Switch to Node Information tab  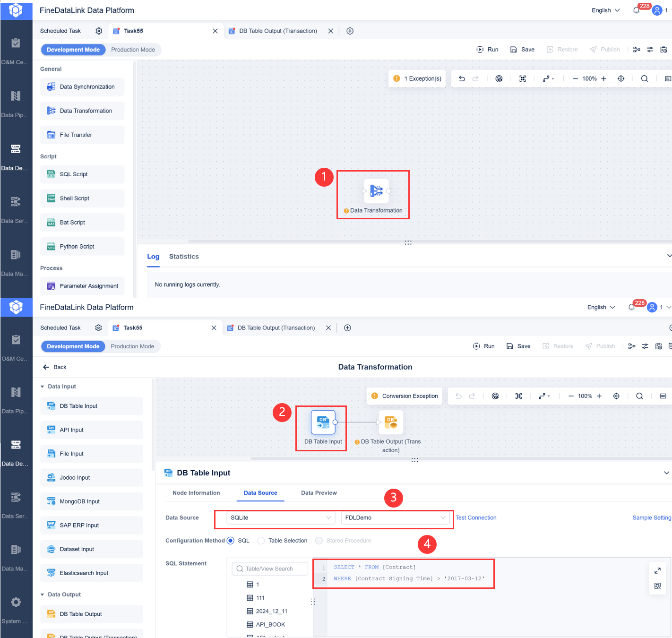point(196,493)
